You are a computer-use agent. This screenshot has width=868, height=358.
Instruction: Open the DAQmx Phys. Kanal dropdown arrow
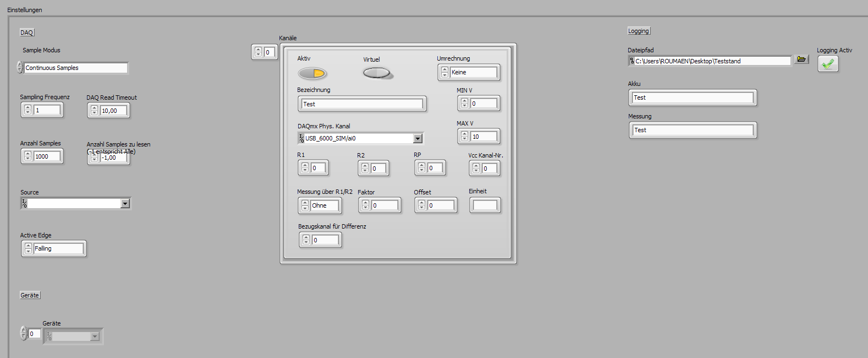pyautogui.click(x=418, y=138)
